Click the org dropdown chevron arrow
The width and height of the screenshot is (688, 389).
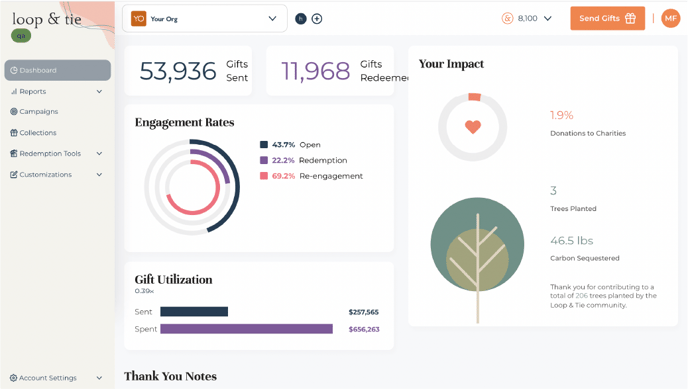272,18
